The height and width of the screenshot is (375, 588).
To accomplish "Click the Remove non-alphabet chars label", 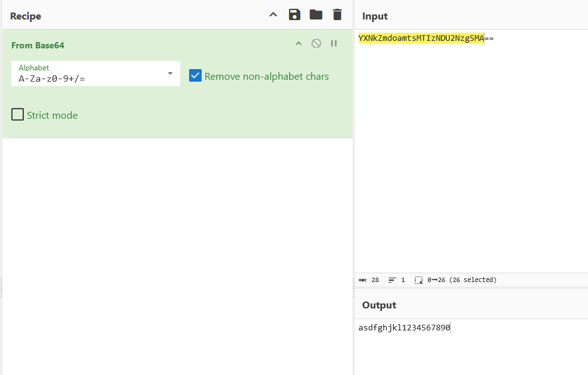I will 266,76.
